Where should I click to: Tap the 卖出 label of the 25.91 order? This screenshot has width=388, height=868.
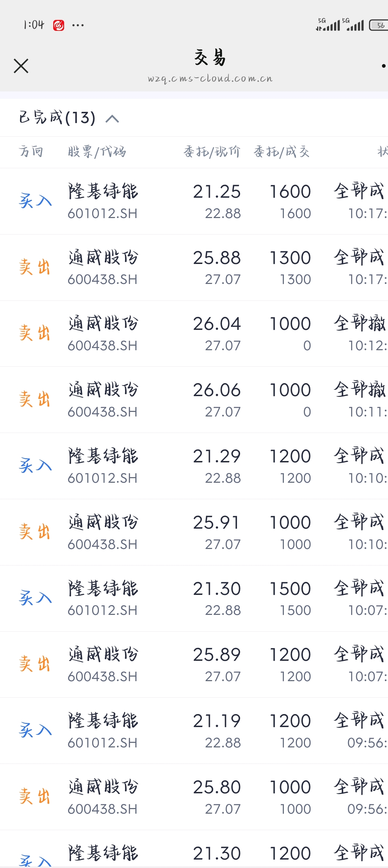35,532
